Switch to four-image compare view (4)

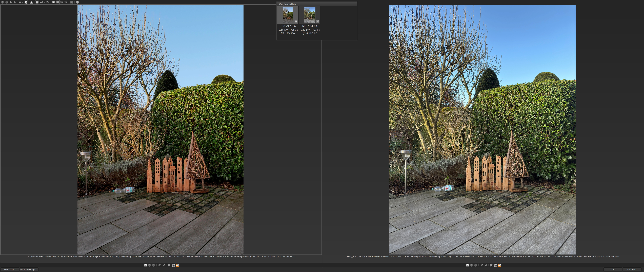click(66, 2)
